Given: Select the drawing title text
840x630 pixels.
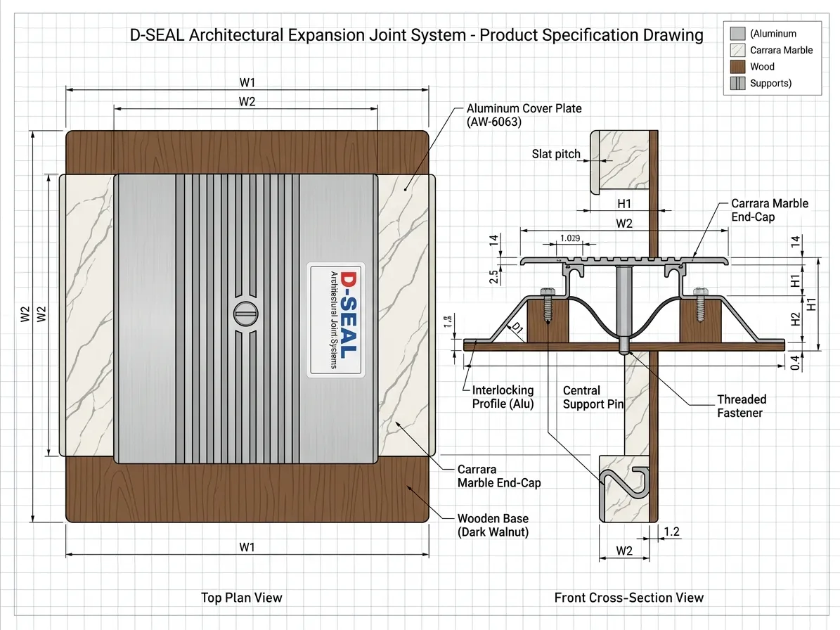Looking at the screenshot, I should (416, 35).
